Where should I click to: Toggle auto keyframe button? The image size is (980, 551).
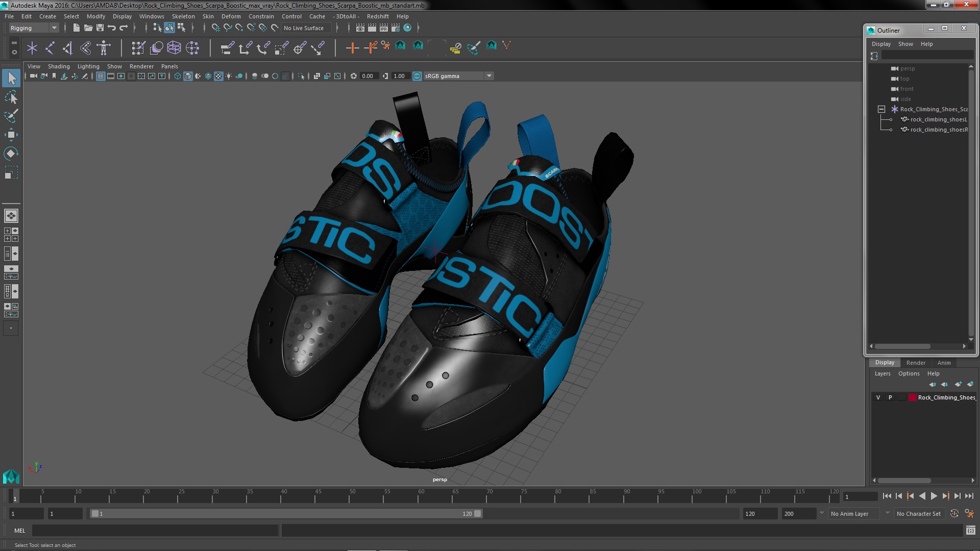click(954, 514)
